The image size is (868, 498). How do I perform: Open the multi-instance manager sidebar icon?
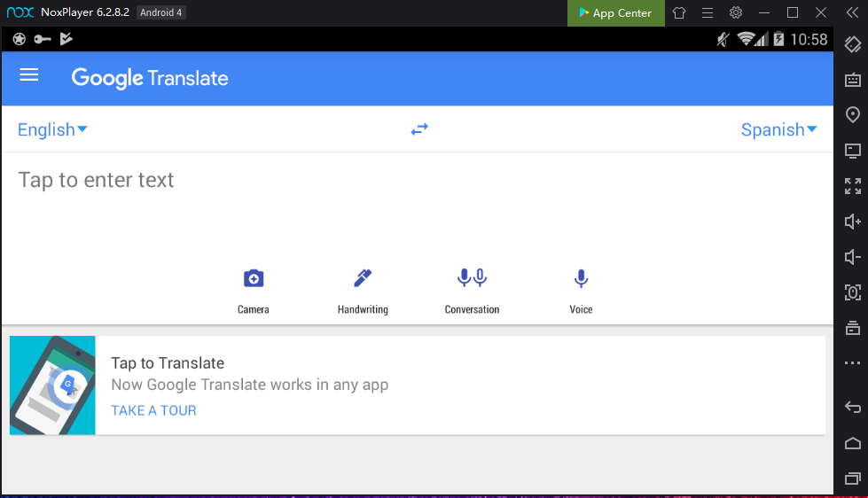point(853,328)
